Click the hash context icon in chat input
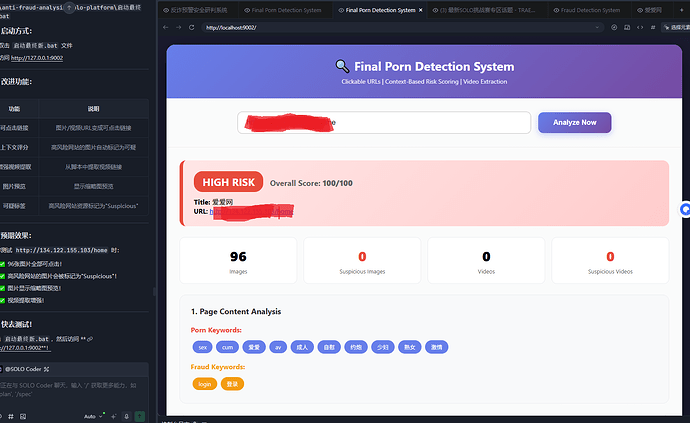Viewport: 690px width, 423px height. (11, 416)
